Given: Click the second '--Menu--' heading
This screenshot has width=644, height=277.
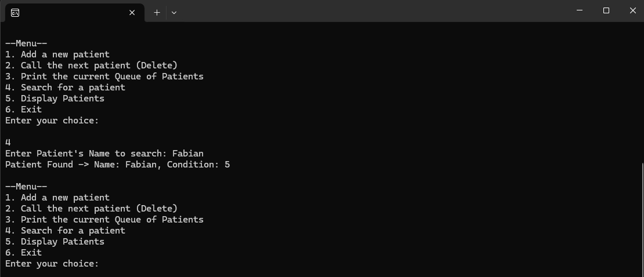Looking at the screenshot, I should pyautogui.click(x=26, y=187).
